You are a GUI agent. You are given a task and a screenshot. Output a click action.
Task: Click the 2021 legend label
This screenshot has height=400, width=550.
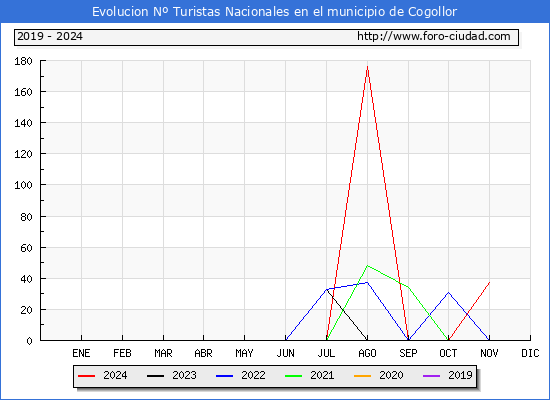tap(322, 375)
